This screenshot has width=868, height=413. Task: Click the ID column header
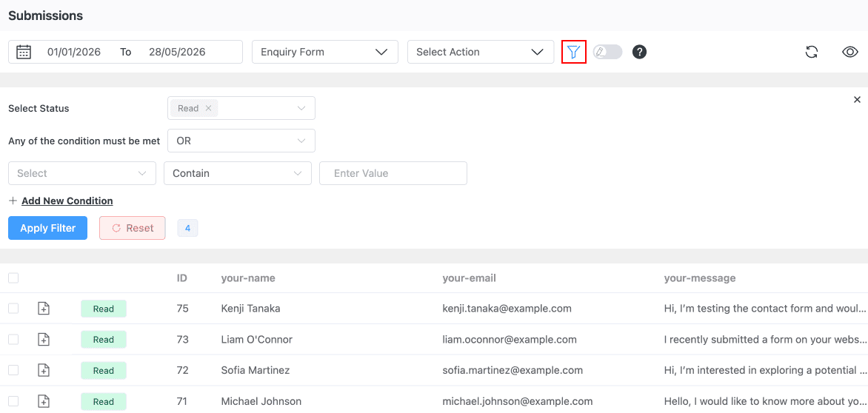point(181,278)
